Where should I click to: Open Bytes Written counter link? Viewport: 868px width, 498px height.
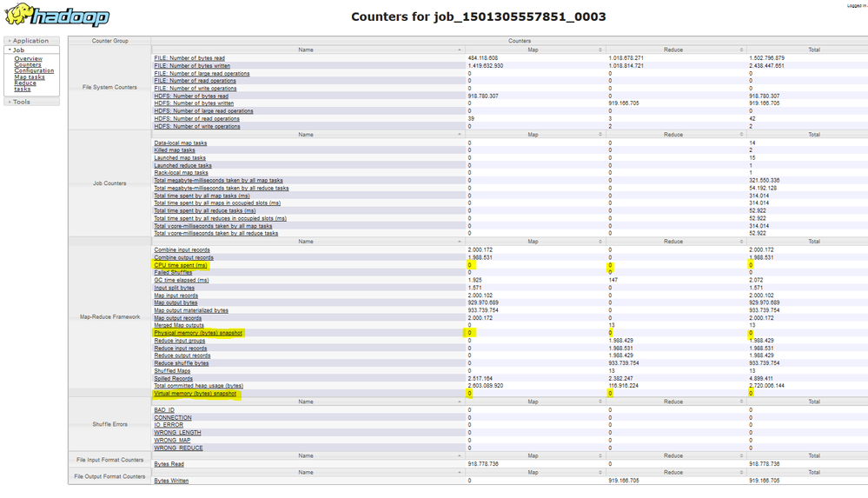coord(171,481)
